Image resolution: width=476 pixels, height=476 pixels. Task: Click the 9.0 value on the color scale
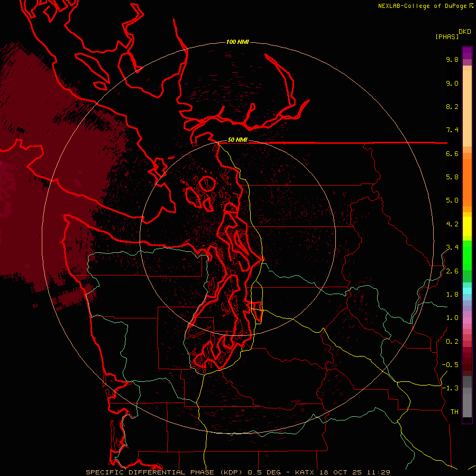click(452, 83)
